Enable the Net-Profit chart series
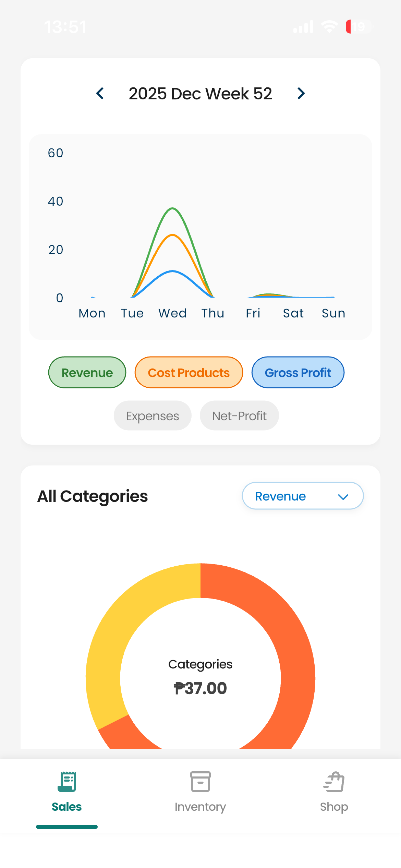401x868 pixels. pos(239,416)
